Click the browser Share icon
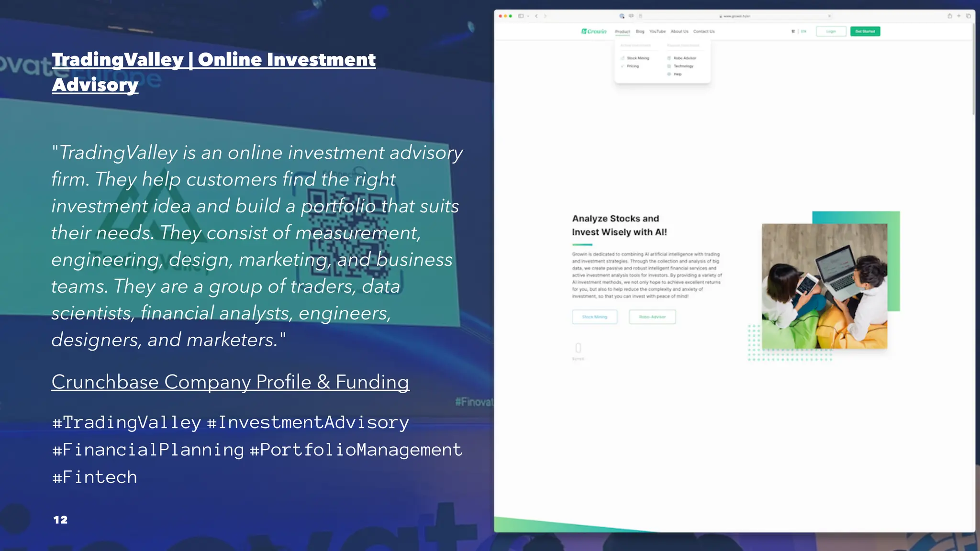The height and width of the screenshot is (551, 980). (949, 16)
